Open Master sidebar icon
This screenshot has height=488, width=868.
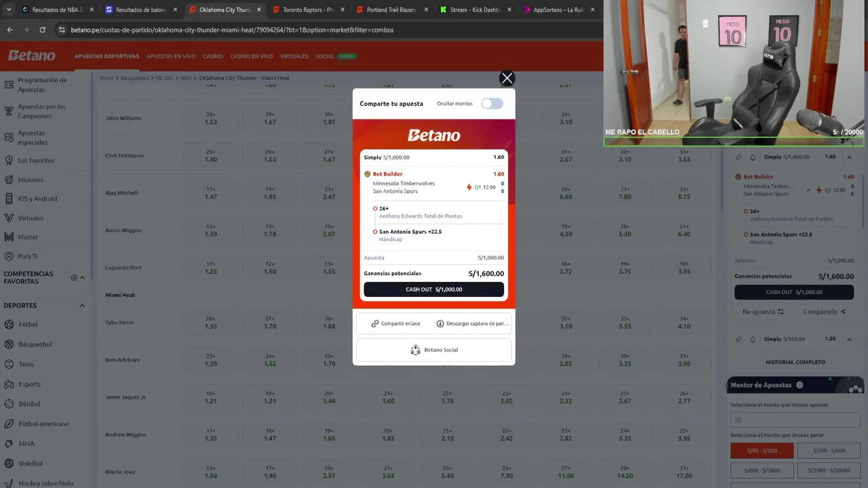9,237
